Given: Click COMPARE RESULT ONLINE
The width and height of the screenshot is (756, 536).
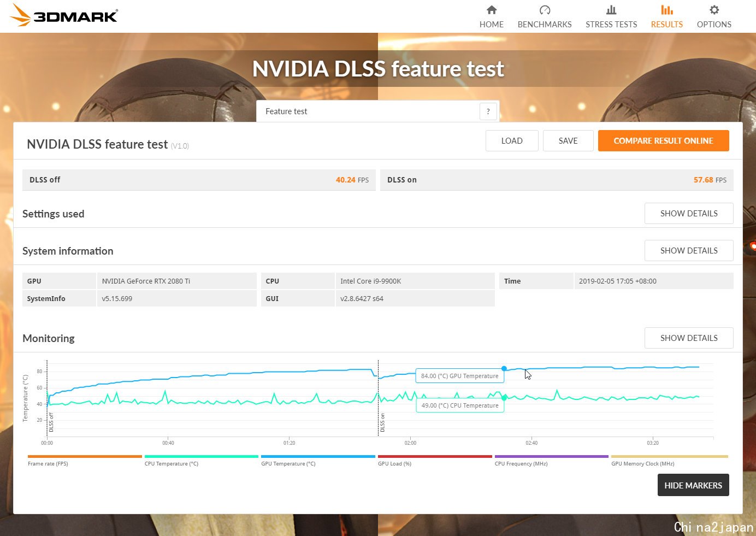Looking at the screenshot, I should click(664, 141).
